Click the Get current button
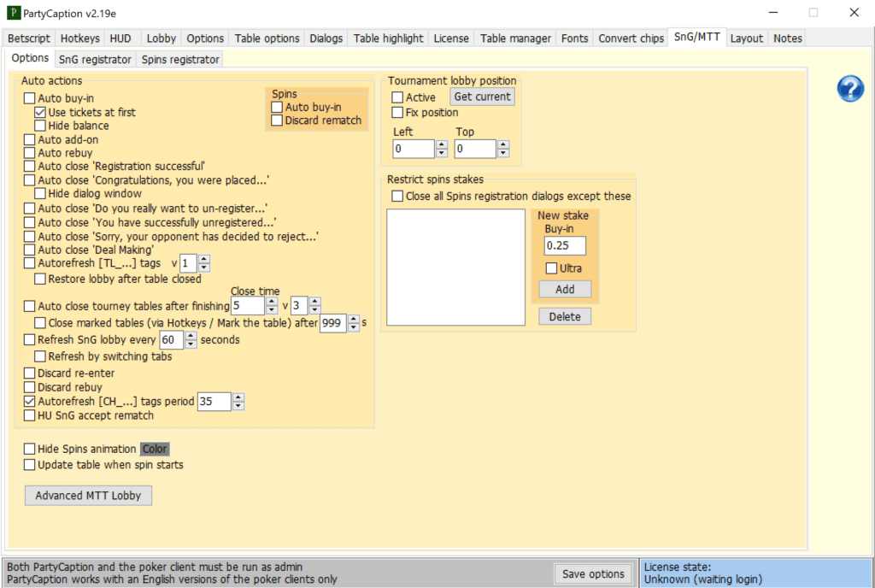This screenshot has width=875, height=588. click(x=482, y=97)
